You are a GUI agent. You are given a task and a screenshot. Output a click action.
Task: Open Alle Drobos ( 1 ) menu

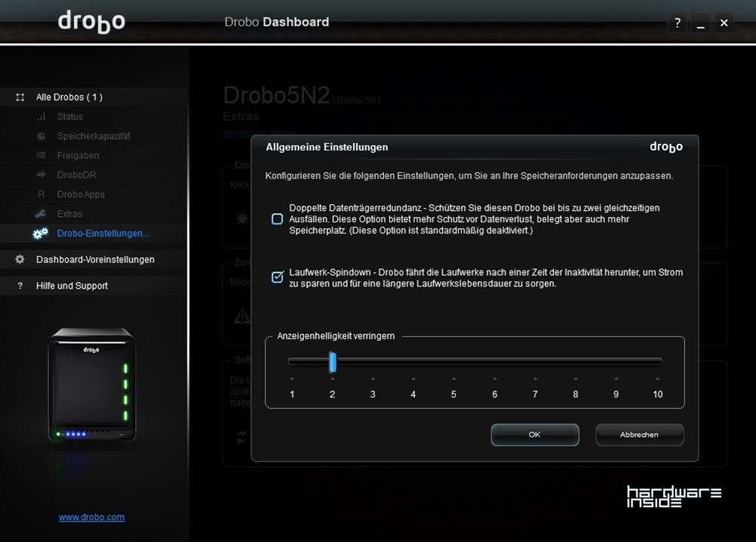coord(70,98)
